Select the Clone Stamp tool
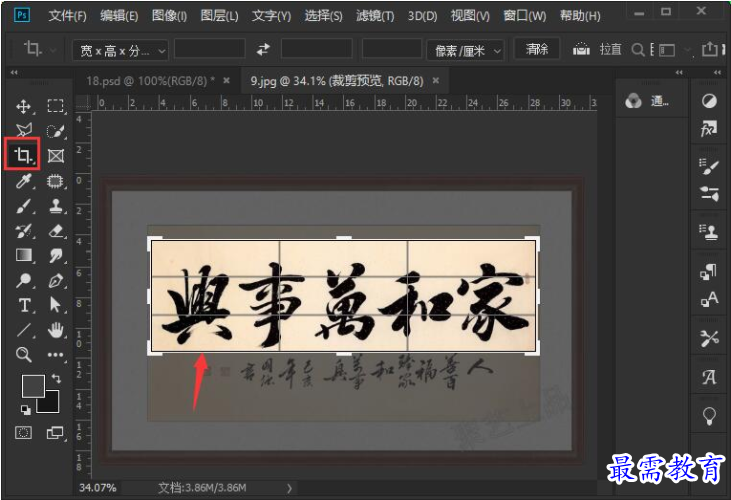 [55, 206]
